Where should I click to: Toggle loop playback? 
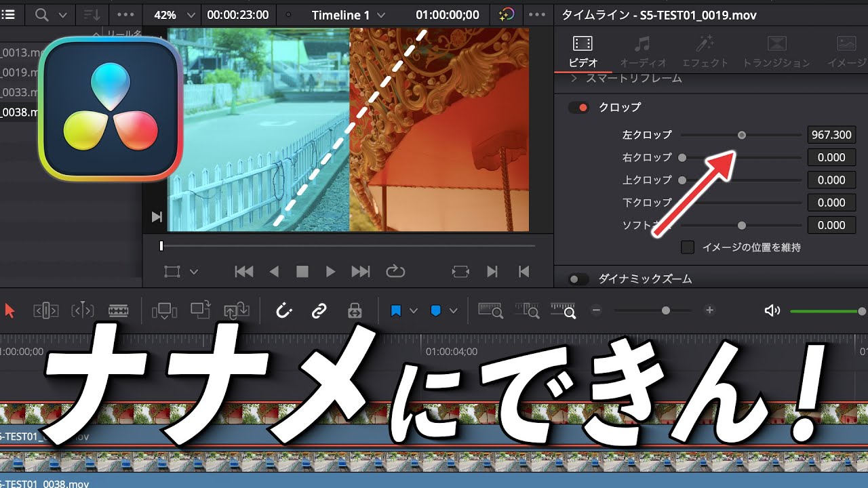coord(395,272)
